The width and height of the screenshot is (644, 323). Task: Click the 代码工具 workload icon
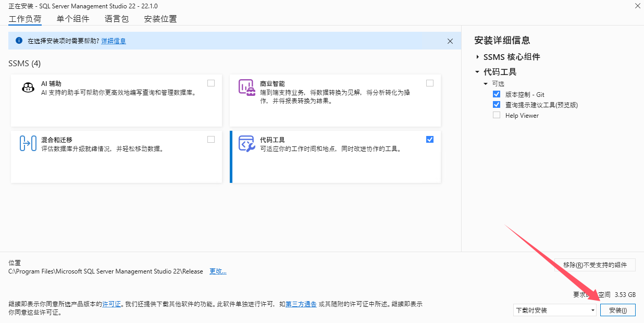tap(246, 144)
